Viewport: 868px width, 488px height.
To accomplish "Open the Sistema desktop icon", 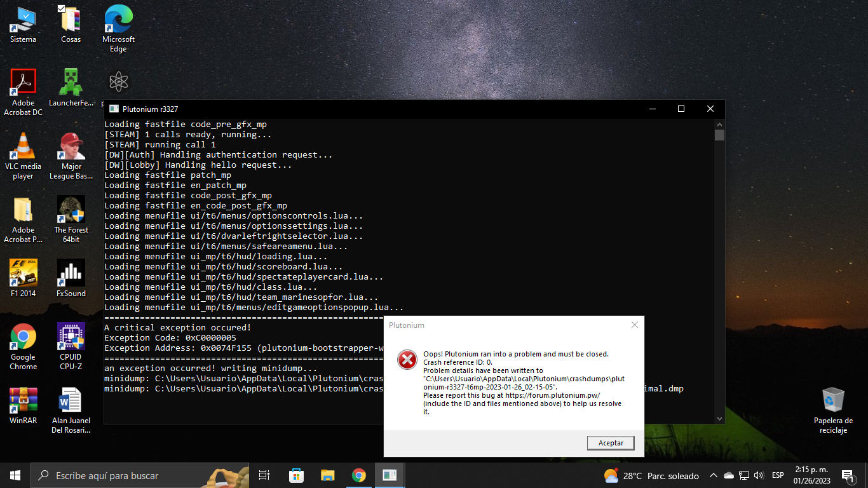I will [x=24, y=25].
